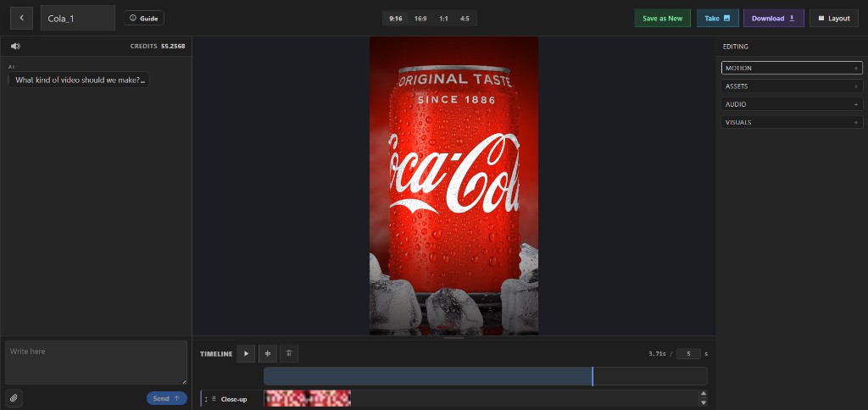Click the delete trash icon in timeline
Screen dimensions: 868x410
289,353
